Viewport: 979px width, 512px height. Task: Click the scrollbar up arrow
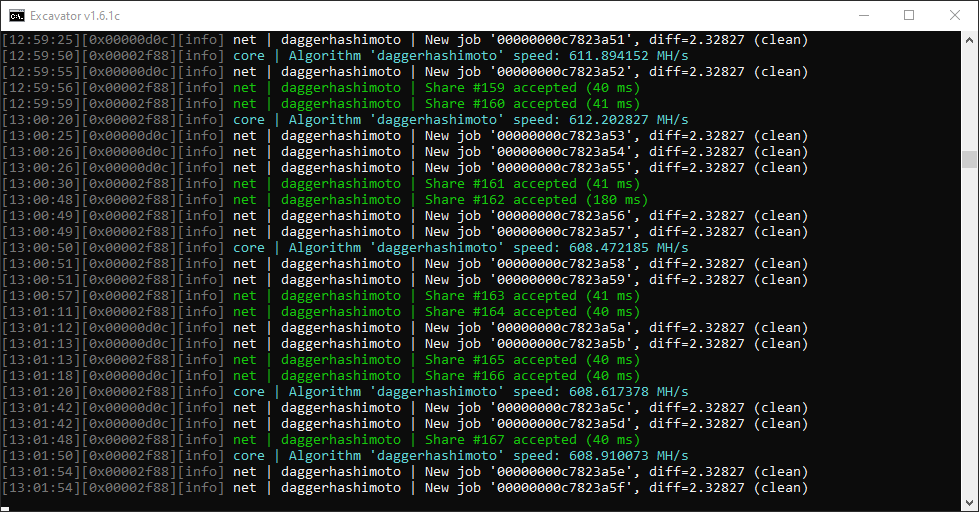pos(969,39)
